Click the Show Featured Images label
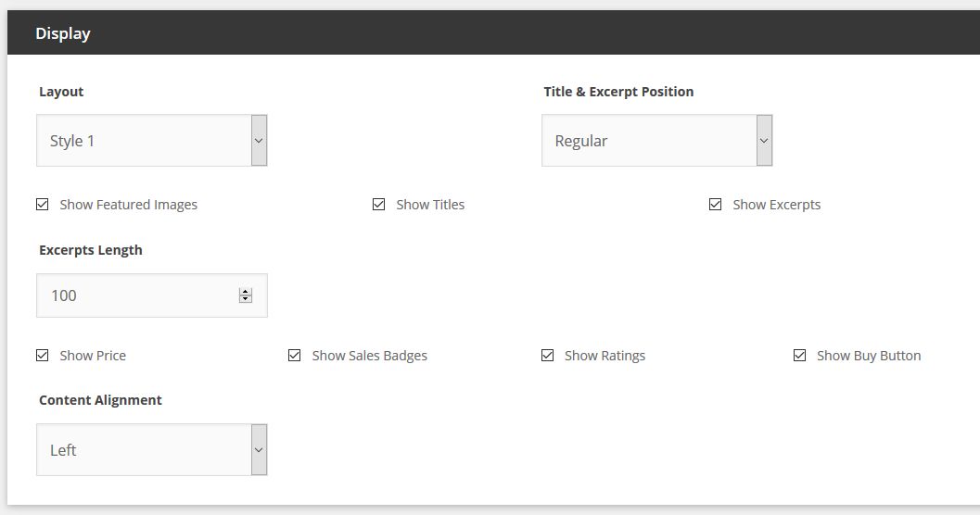The width and height of the screenshot is (980, 515). pyautogui.click(x=128, y=205)
